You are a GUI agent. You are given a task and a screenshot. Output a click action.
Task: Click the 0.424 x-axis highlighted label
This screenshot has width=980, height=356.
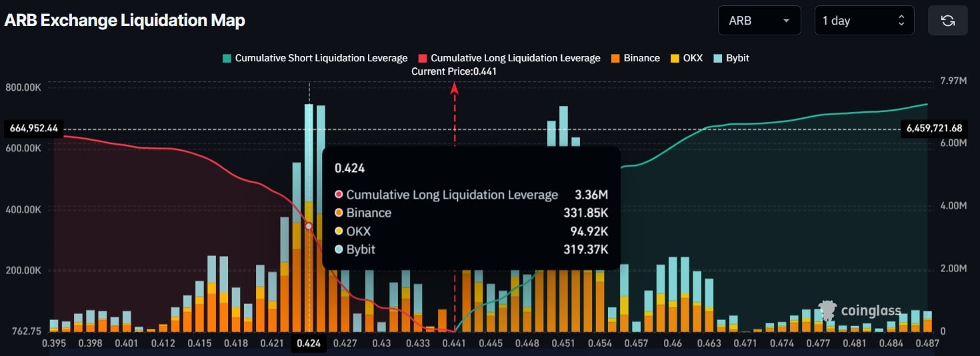tap(309, 343)
